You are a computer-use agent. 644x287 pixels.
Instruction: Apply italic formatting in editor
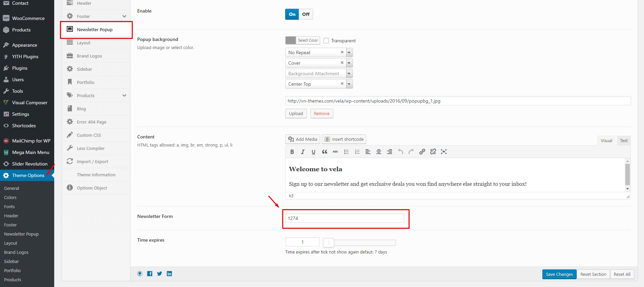[x=303, y=152]
